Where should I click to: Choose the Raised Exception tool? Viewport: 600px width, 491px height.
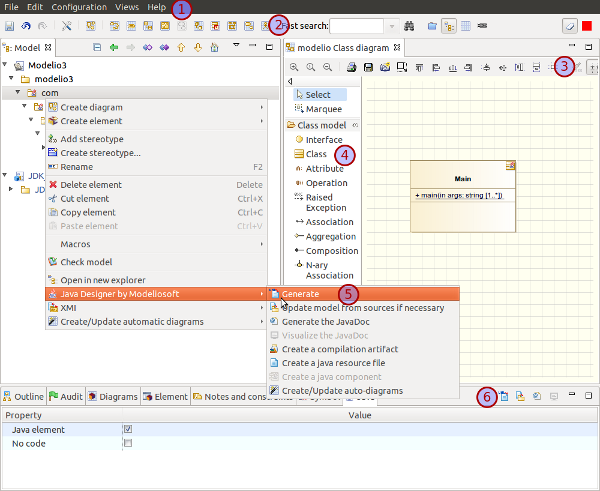[x=321, y=202]
